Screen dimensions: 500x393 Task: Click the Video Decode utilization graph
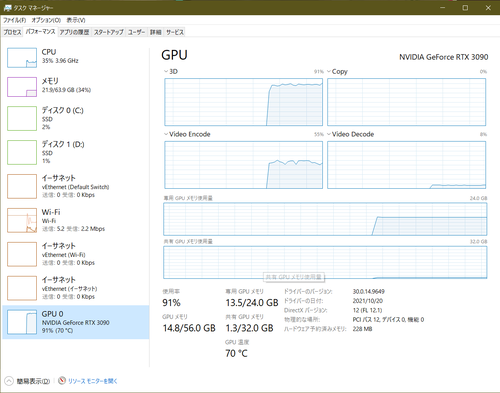(406, 165)
